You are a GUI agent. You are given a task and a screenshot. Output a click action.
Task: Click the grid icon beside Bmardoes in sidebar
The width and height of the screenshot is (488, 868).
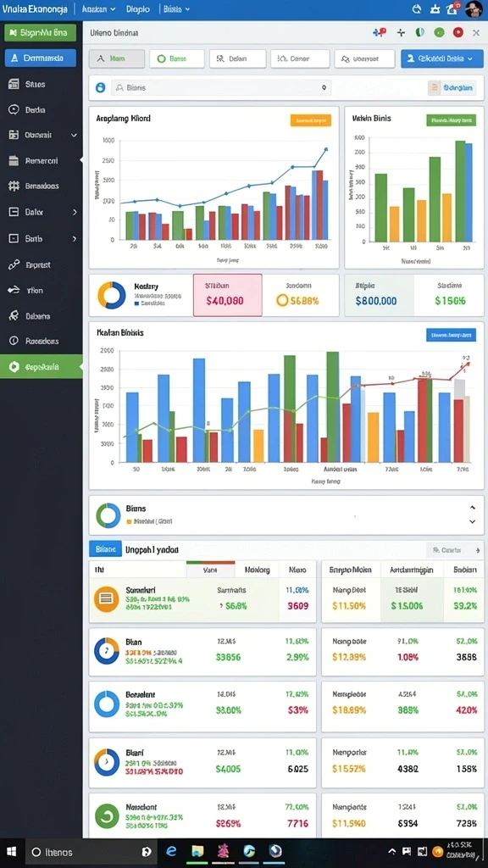pyautogui.click(x=14, y=186)
